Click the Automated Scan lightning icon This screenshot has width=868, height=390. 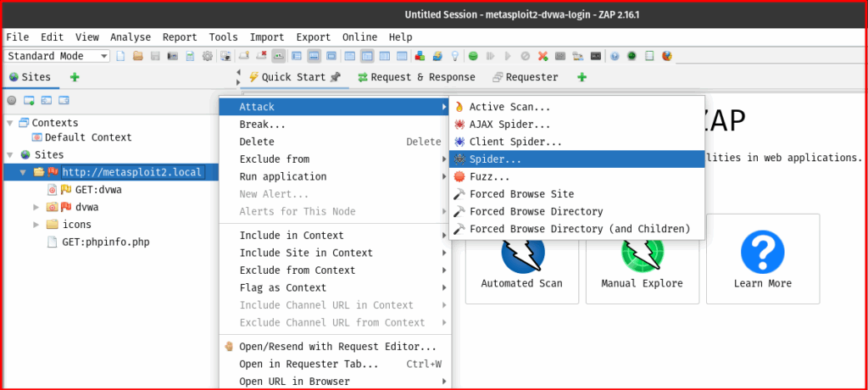(x=522, y=253)
